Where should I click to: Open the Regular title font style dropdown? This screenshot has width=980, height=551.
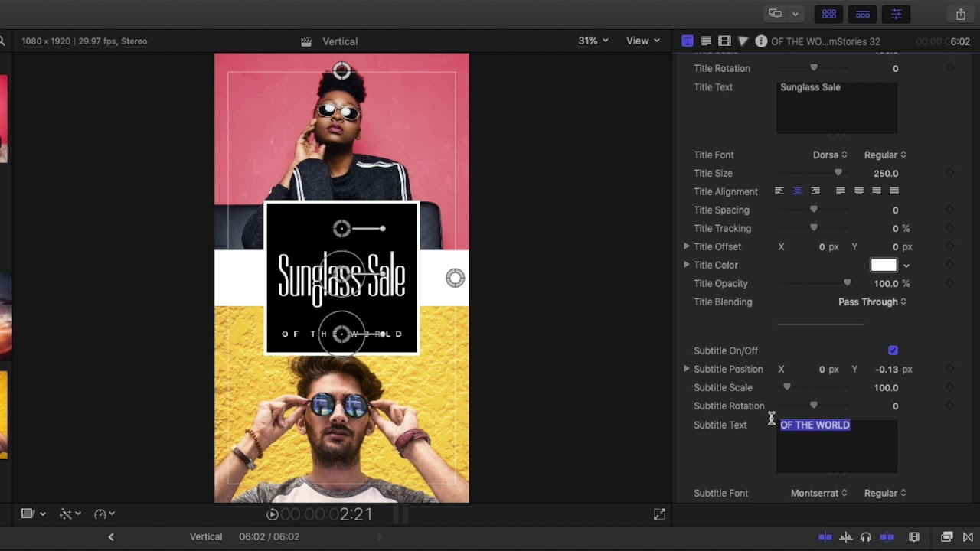point(885,155)
